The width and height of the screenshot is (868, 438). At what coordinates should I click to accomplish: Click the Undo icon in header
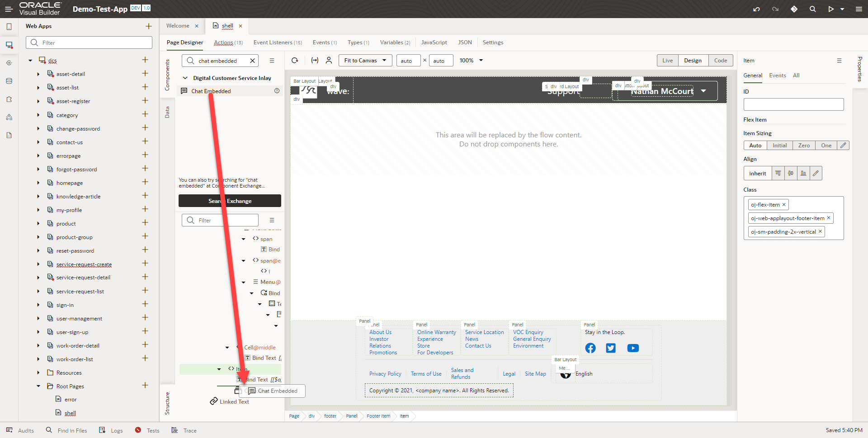(x=756, y=9)
